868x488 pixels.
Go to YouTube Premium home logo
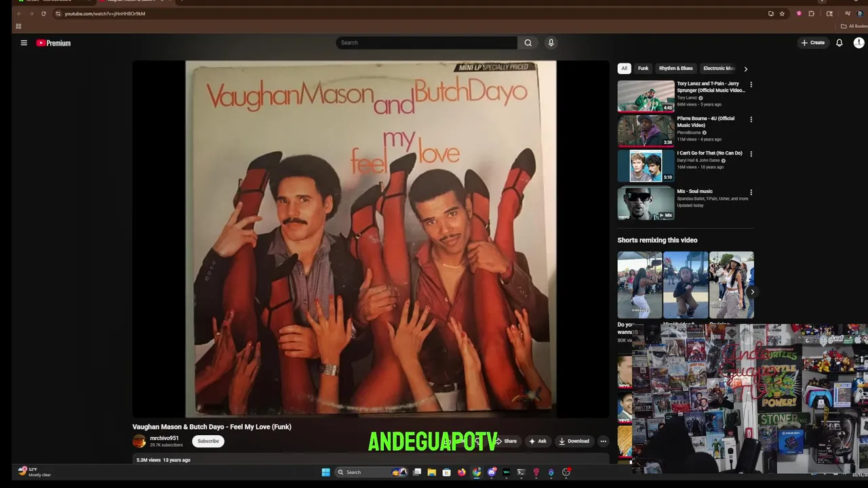tap(54, 43)
